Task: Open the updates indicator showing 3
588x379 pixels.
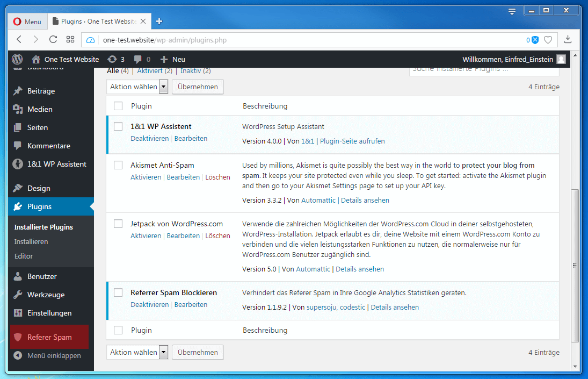Action: [x=116, y=59]
